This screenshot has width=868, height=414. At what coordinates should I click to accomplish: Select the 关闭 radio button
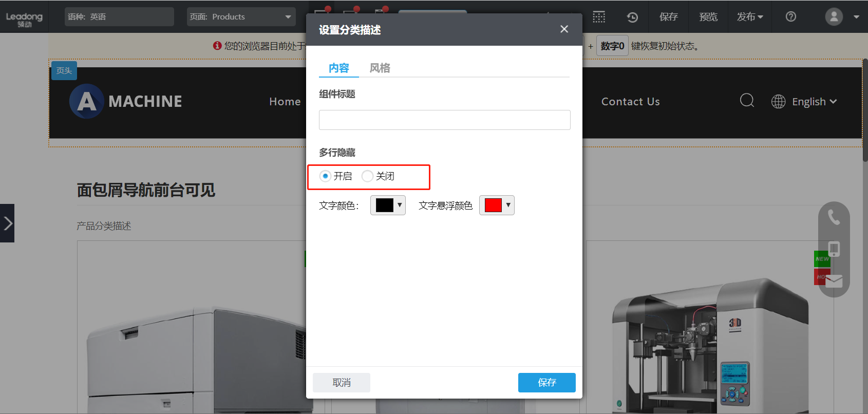pos(367,176)
